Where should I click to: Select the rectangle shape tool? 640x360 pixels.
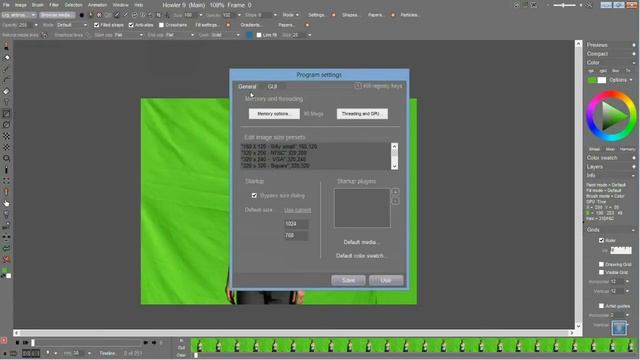tap(6, 114)
